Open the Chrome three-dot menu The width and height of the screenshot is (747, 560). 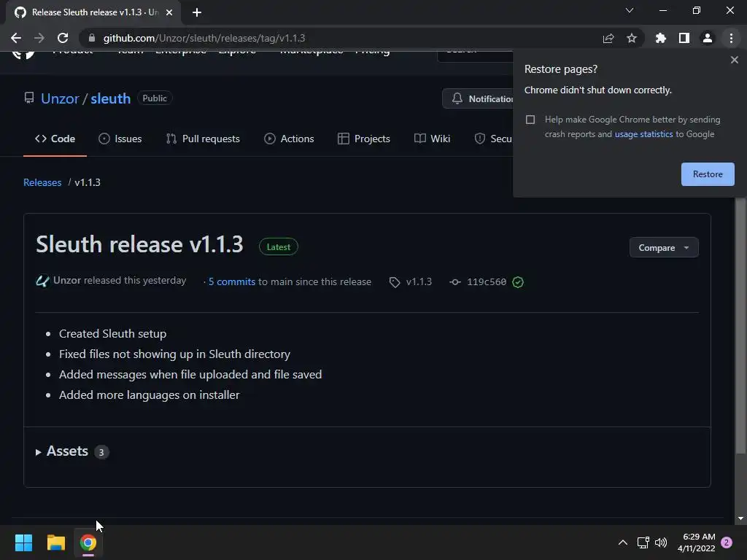(x=731, y=38)
